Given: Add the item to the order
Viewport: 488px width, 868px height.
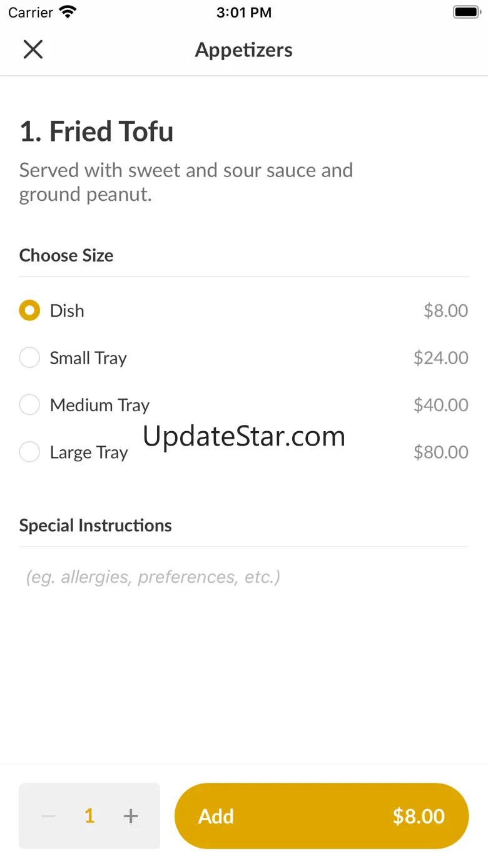Looking at the screenshot, I should [322, 816].
